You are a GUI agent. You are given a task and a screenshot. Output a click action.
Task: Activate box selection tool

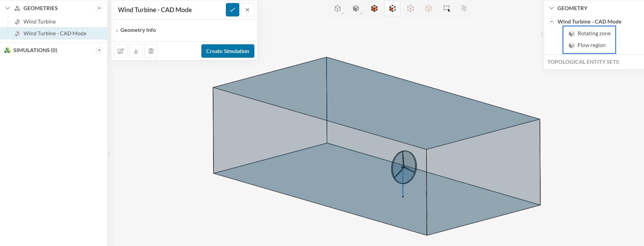point(446,9)
